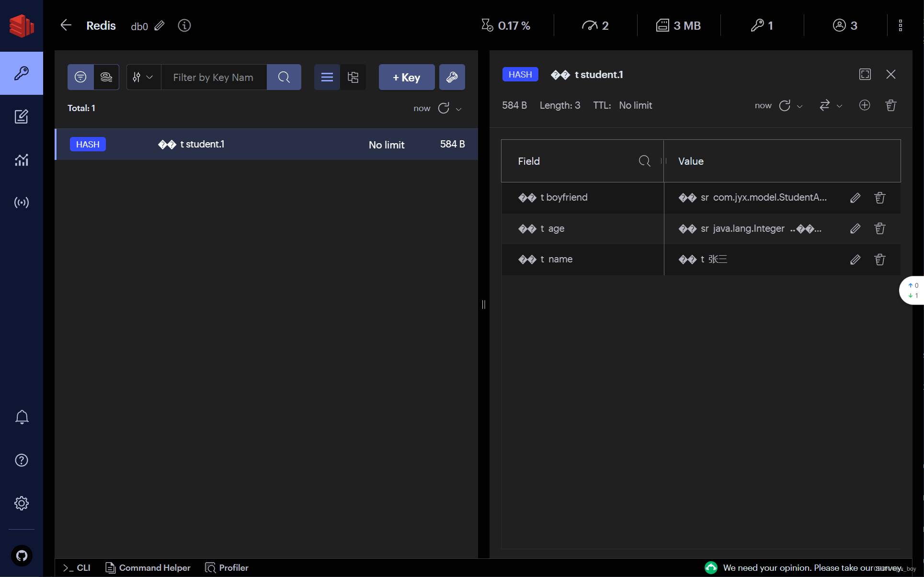924x577 pixels.
Task: Click the refresh/reload keys icon
Action: (444, 108)
